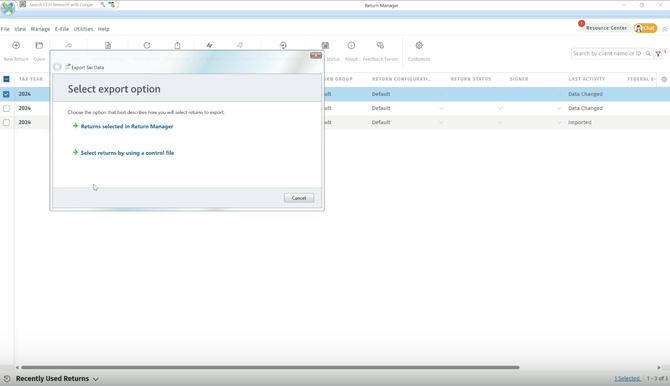The image size is (670, 386).
Task: Click Cancel in the export dialog
Action: [x=299, y=198]
